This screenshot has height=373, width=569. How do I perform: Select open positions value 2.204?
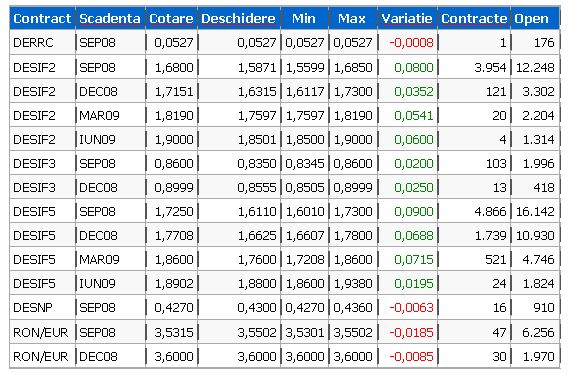538,115
